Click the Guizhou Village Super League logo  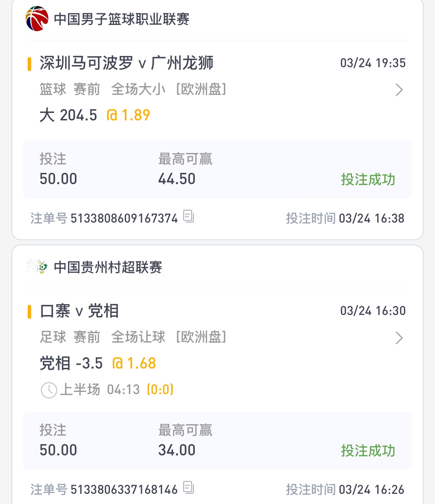37,267
